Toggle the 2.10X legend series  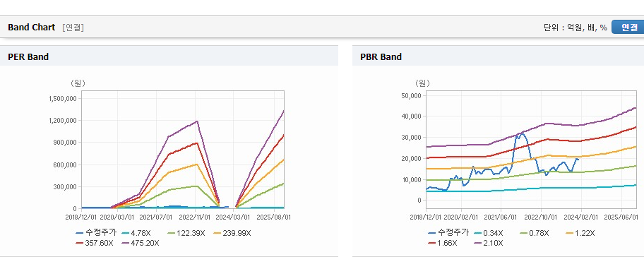[488, 243]
